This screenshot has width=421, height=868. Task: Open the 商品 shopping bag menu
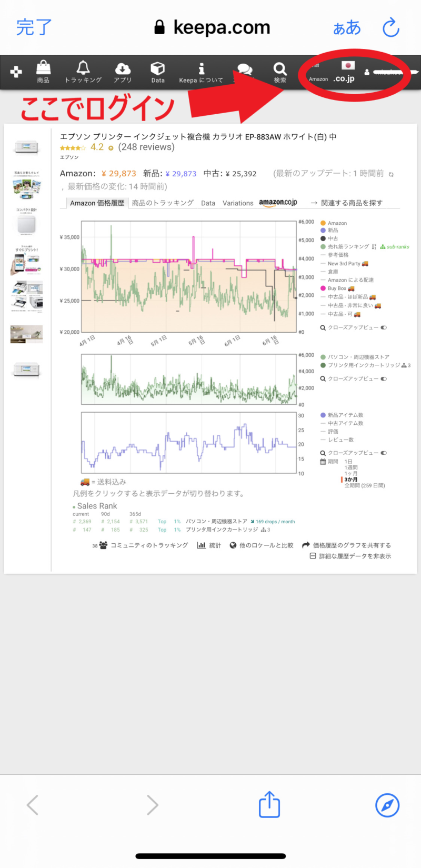[43, 72]
